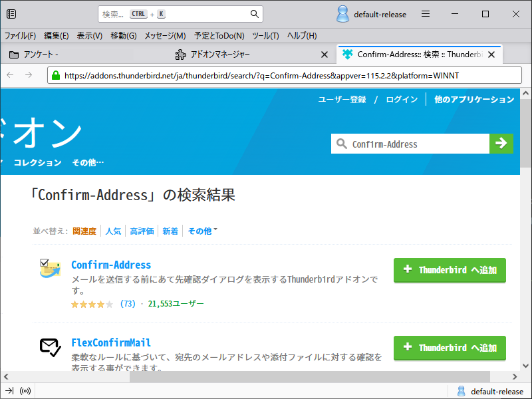The height and width of the screenshot is (399, 532).
Task: Close the Confirm-Address search tab
Action: point(491,55)
